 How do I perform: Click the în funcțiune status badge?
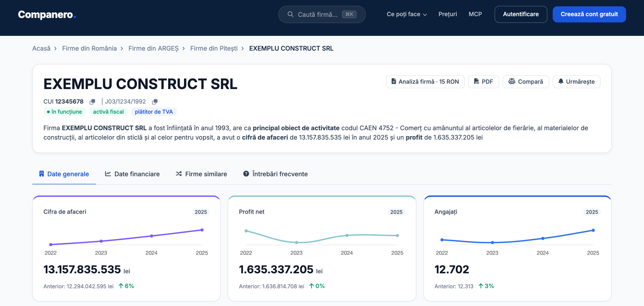(x=64, y=112)
